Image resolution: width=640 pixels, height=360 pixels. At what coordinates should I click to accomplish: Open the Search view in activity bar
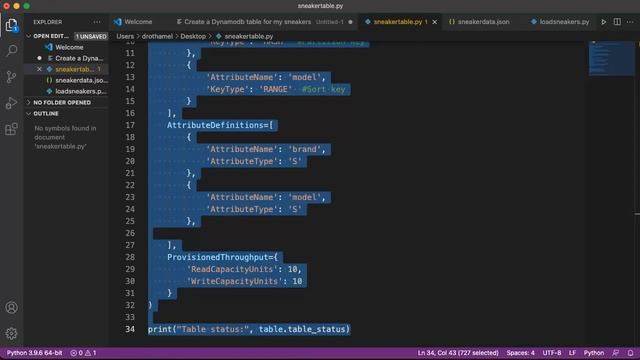pyautogui.click(x=11, y=51)
